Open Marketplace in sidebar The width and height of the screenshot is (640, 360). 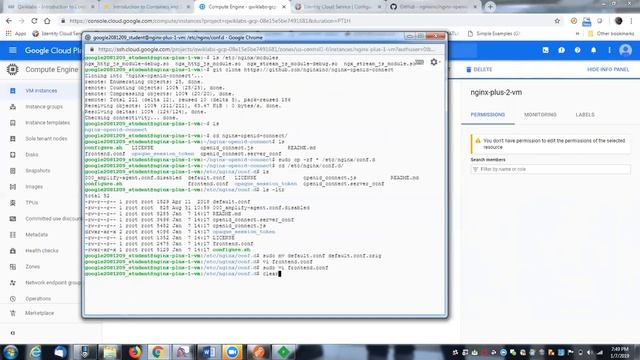click(39, 313)
